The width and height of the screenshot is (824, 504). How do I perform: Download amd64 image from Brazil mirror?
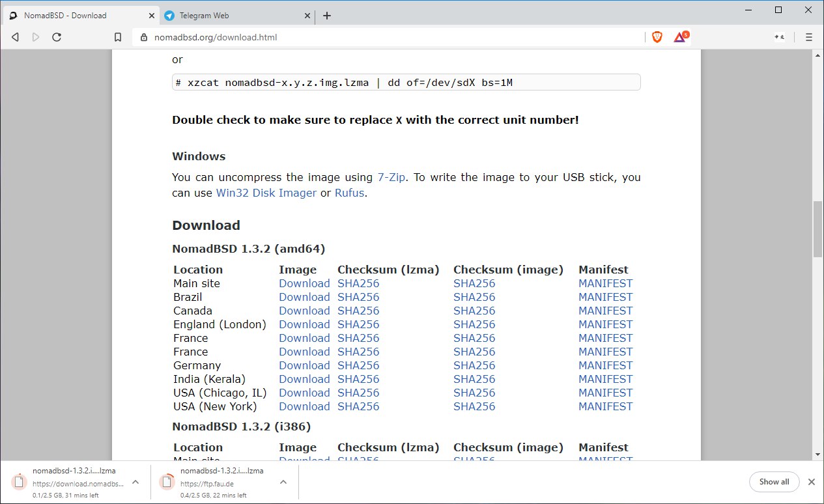coord(304,297)
